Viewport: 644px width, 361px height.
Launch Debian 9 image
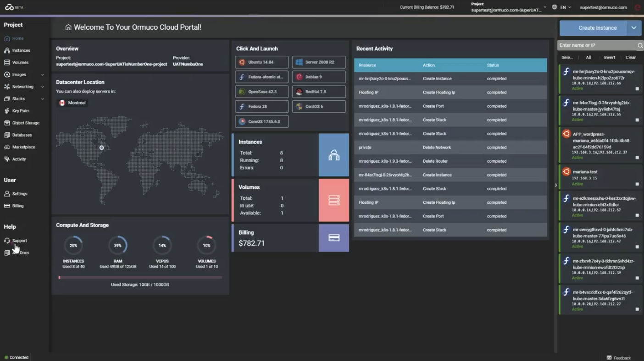319,77
